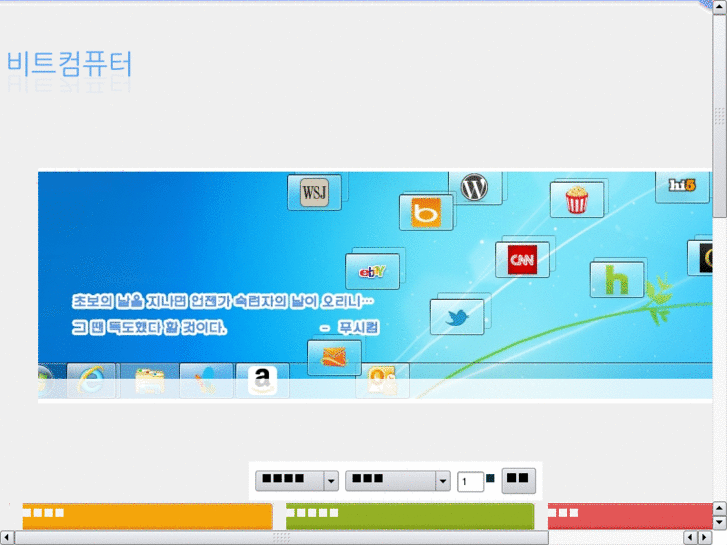Viewport: 727px width, 545px height.
Task: Click the quote line 그 땐 독도했다 할 것이다
Action: [x=149, y=327]
